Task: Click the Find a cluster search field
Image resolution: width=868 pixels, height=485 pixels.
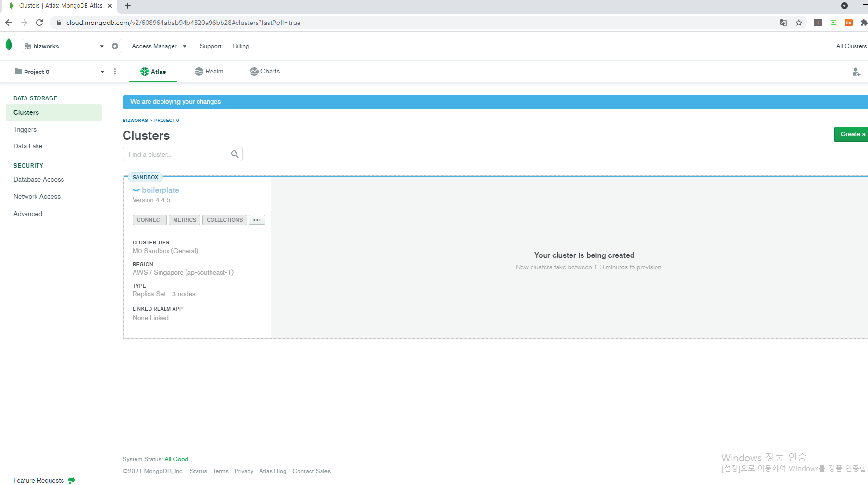Action: coord(183,154)
